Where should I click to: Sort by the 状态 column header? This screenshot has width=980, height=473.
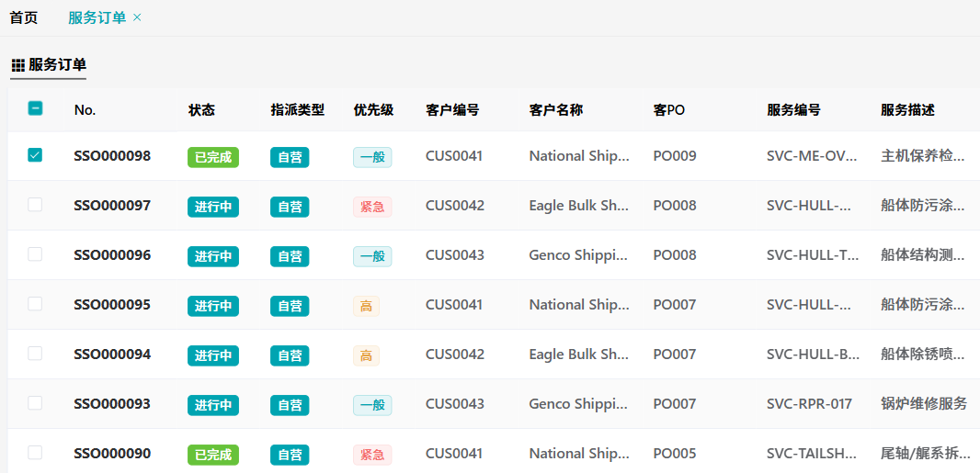[x=201, y=110]
